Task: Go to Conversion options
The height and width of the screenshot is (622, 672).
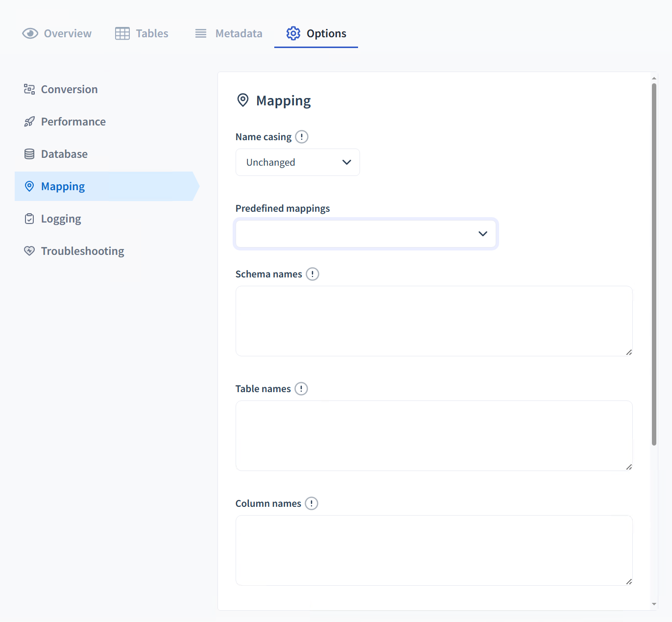Action: click(69, 89)
